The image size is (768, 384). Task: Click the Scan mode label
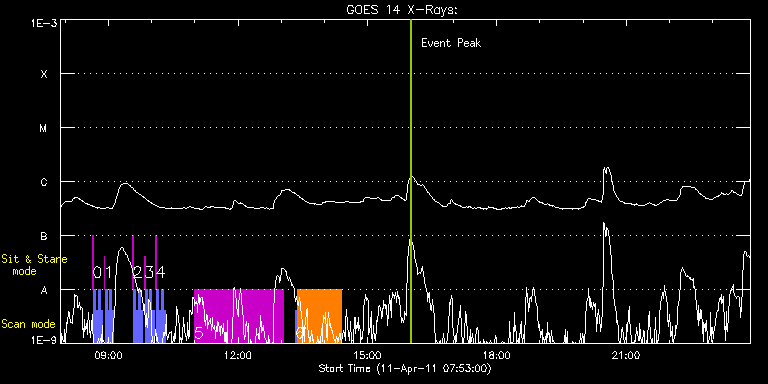click(x=28, y=324)
